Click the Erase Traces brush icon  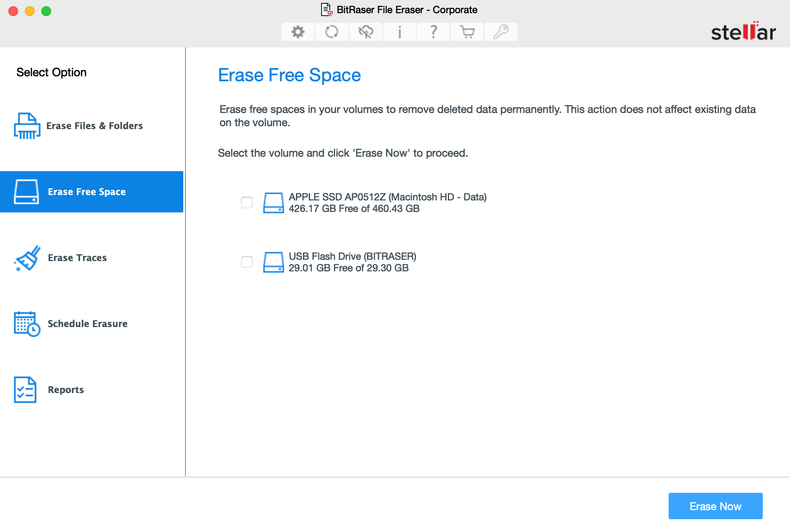pyautogui.click(x=27, y=258)
